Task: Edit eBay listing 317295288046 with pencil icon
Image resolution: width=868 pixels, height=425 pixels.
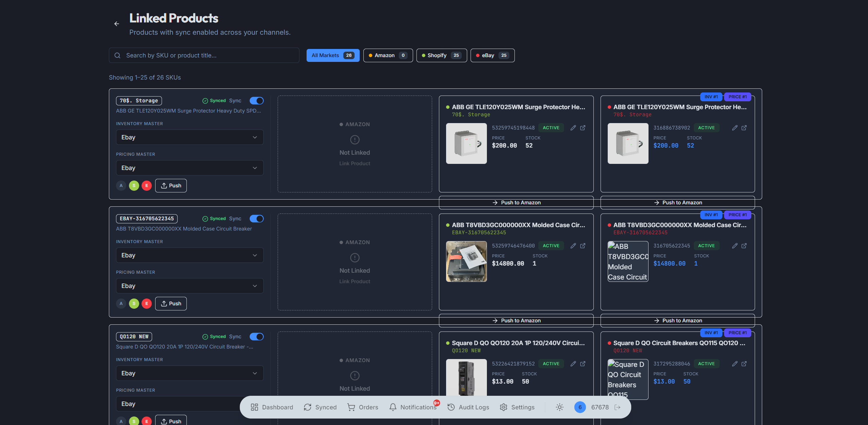Action: tap(735, 364)
